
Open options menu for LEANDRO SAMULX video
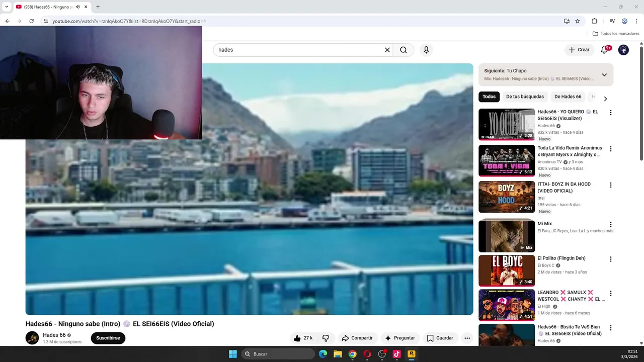click(x=611, y=293)
